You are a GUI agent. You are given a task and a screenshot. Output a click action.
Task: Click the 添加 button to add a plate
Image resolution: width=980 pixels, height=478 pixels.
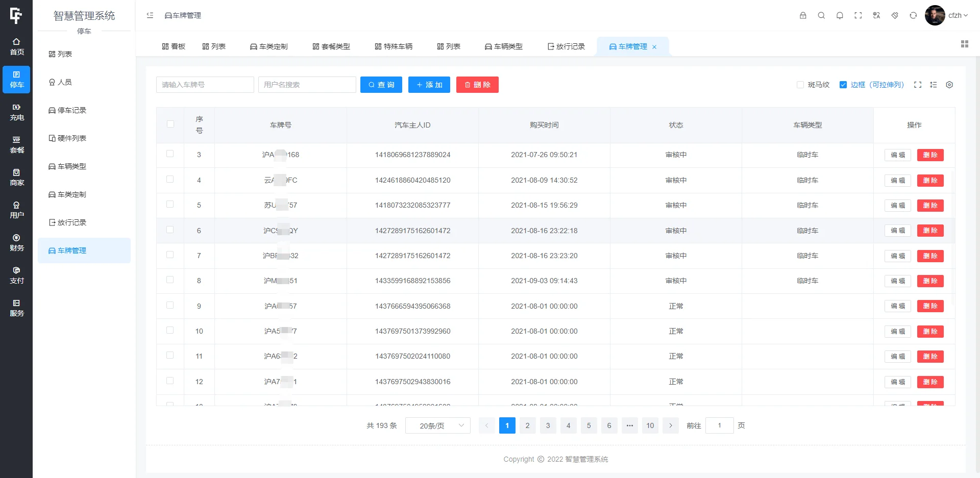(429, 85)
